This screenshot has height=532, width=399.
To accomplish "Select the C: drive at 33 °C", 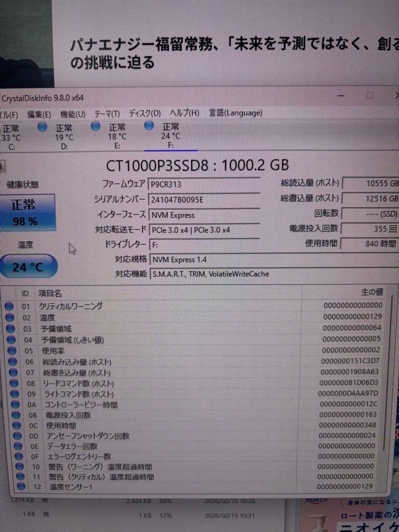I will point(11,137).
